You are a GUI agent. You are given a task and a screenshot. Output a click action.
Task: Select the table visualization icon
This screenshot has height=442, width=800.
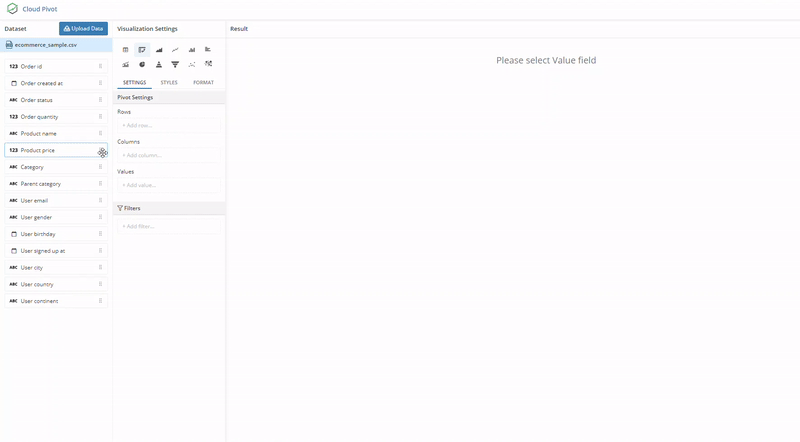click(x=125, y=49)
